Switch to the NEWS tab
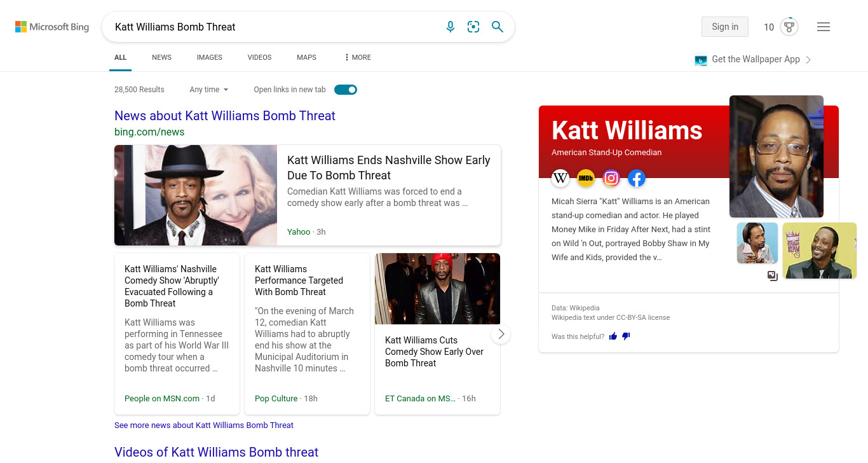 click(x=161, y=57)
